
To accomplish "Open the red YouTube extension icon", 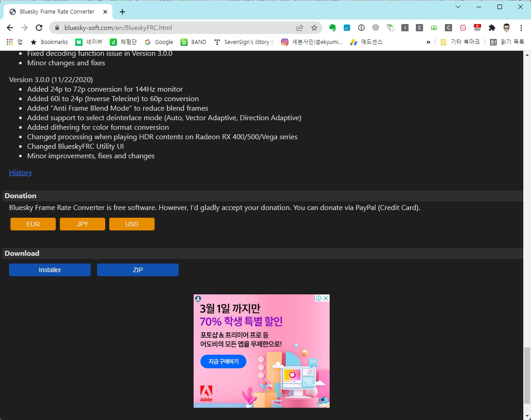I will pos(477,28).
